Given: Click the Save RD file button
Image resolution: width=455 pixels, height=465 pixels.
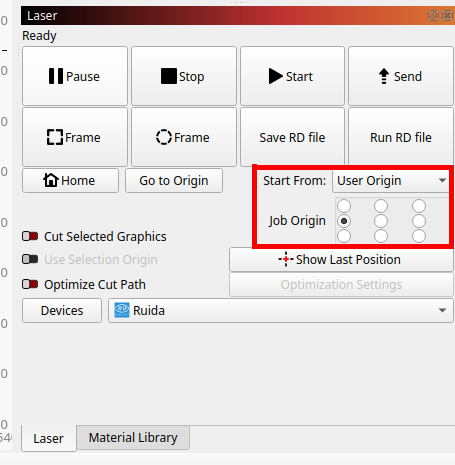Looking at the screenshot, I should (x=292, y=137).
